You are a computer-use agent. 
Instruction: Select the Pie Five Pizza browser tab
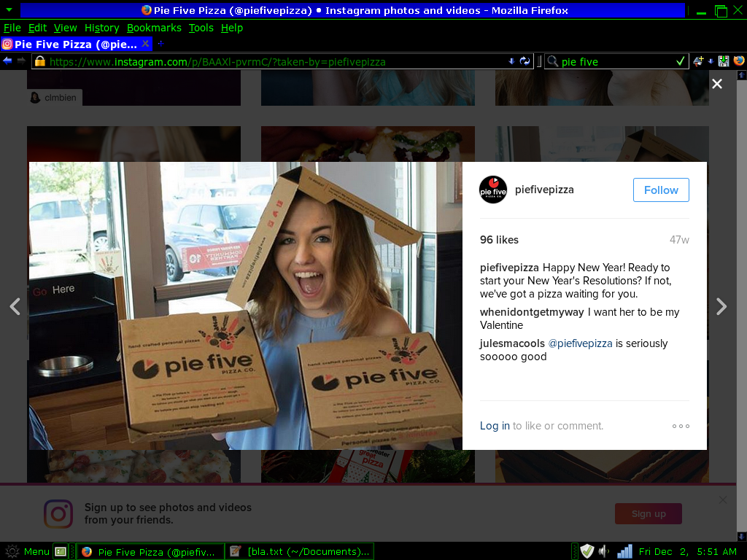[76, 44]
